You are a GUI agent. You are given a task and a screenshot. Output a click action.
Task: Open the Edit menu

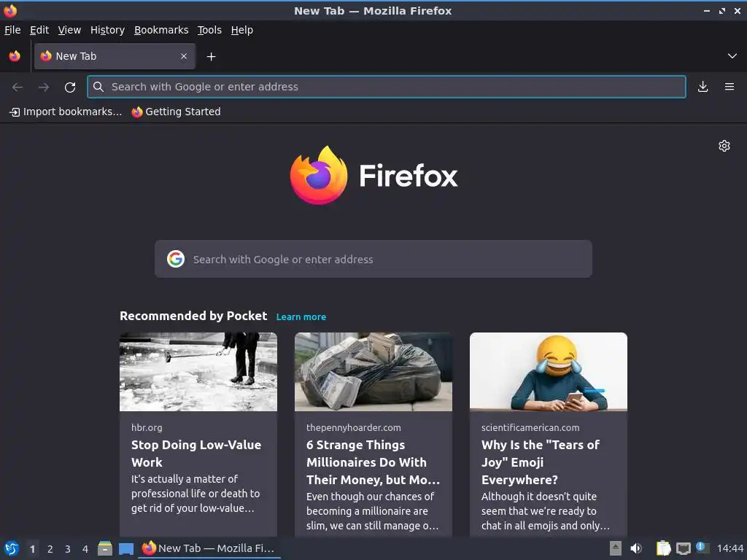point(39,30)
